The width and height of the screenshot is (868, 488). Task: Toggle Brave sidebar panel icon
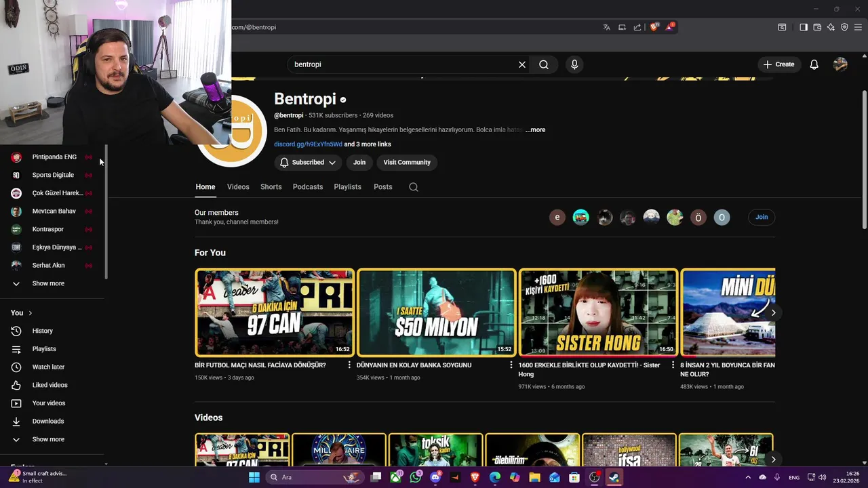pyautogui.click(x=804, y=27)
